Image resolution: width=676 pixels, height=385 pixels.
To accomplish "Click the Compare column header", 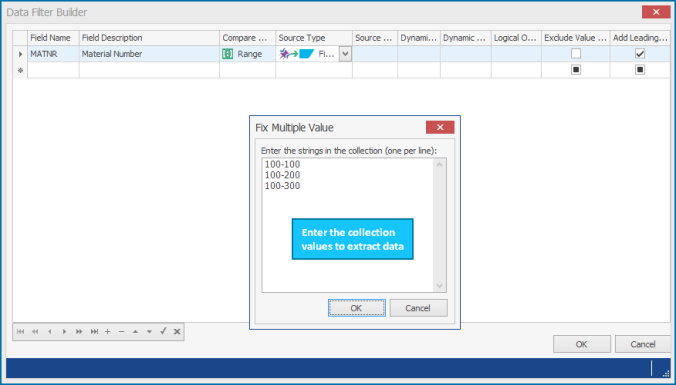I will coord(248,38).
